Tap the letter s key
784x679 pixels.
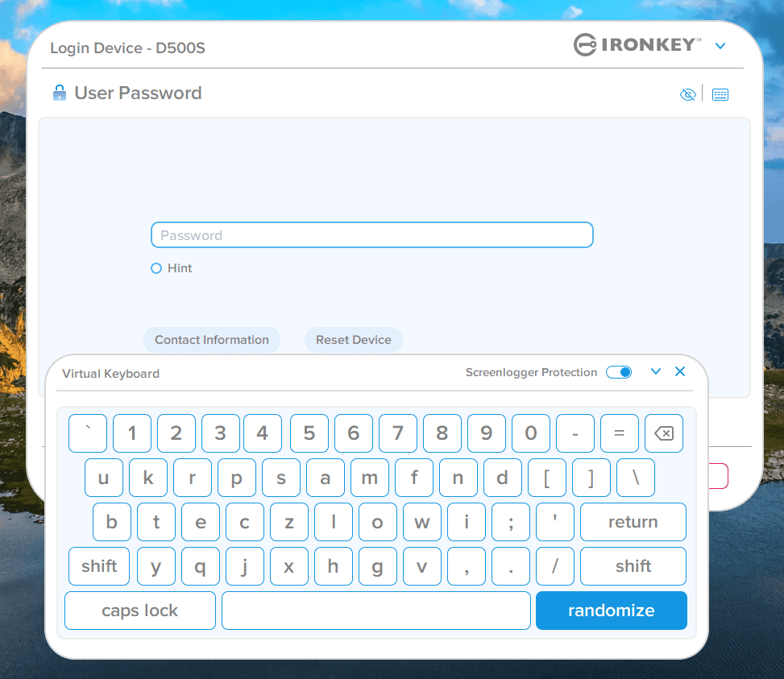point(281,478)
